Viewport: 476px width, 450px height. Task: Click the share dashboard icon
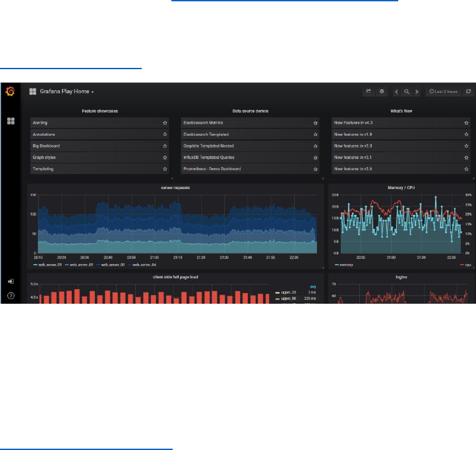(369, 92)
